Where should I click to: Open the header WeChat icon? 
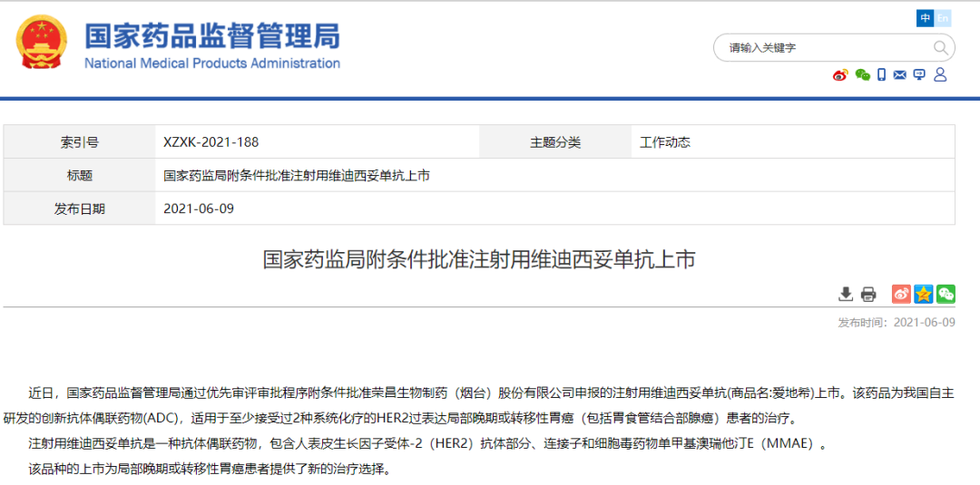862,74
